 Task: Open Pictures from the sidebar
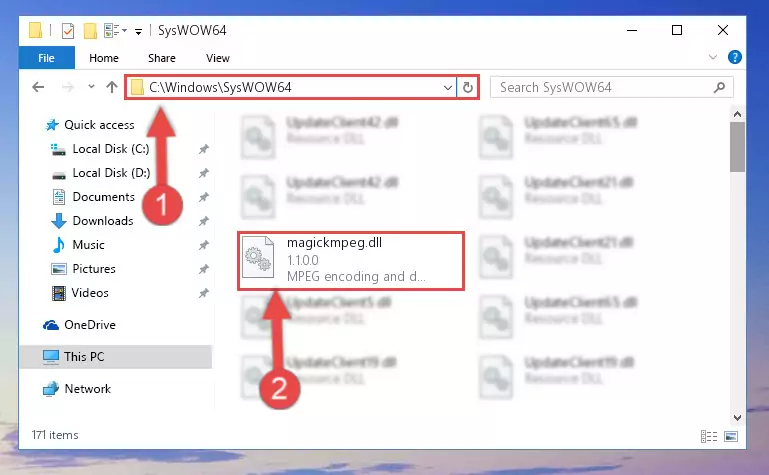(x=94, y=269)
